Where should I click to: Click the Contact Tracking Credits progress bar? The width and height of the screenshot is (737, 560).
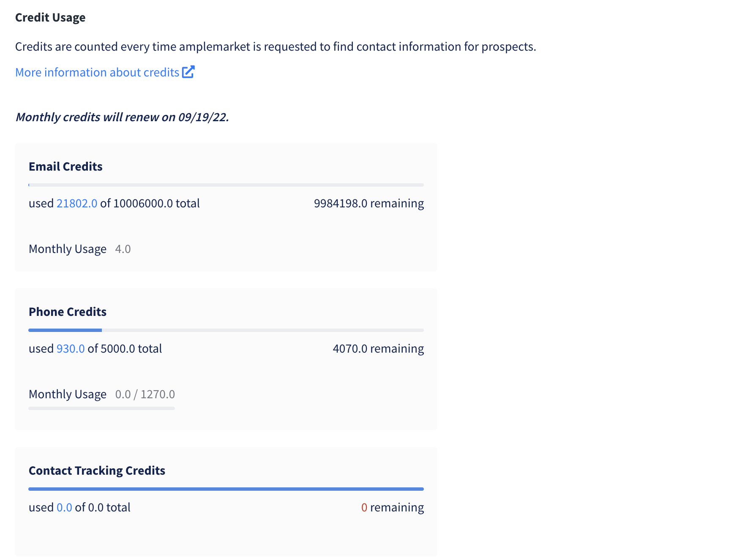point(226,489)
